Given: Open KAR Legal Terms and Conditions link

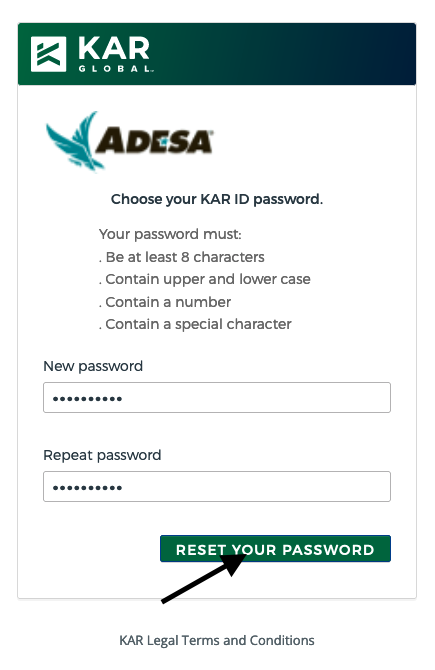Looking at the screenshot, I should pyautogui.click(x=217, y=640).
